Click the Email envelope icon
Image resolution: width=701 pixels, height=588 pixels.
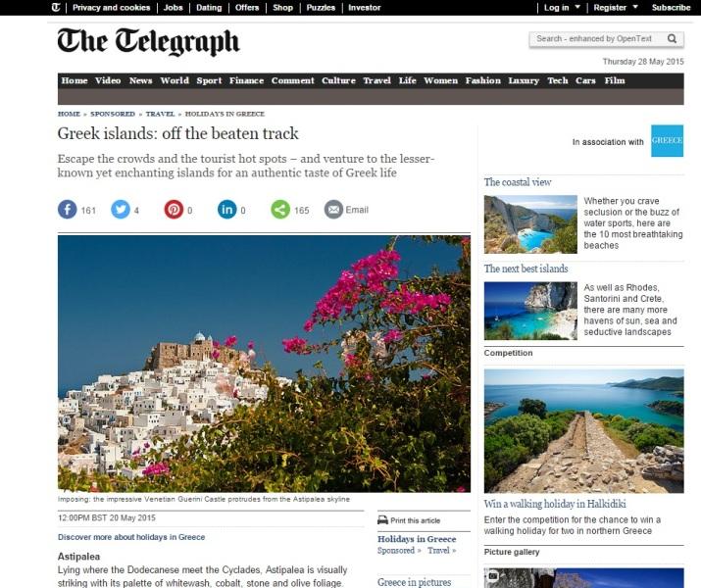point(333,210)
